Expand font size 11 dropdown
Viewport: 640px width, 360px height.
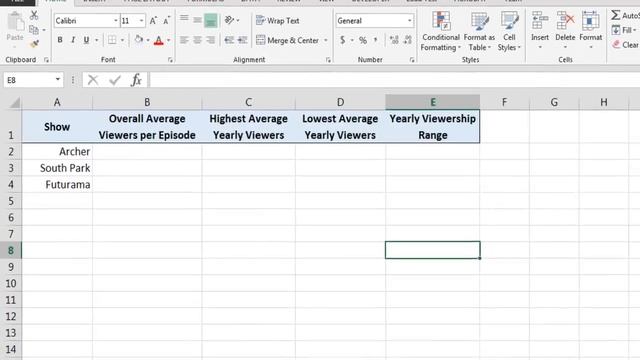141,20
